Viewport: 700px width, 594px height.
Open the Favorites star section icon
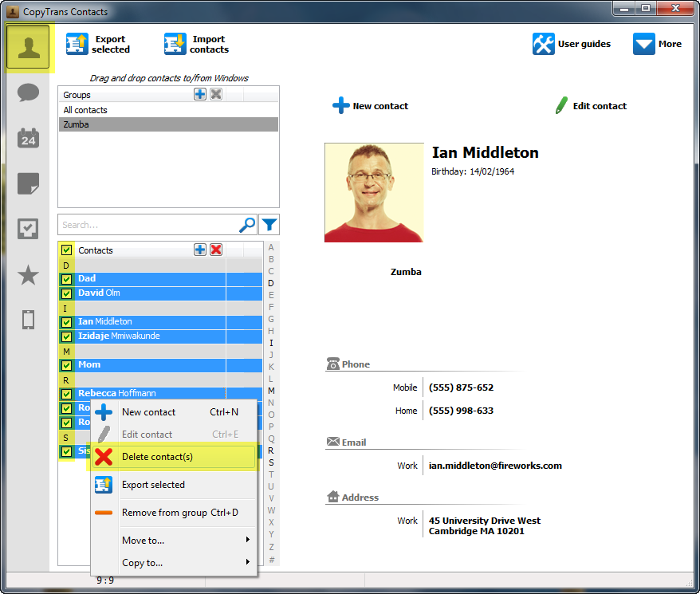point(28,274)
